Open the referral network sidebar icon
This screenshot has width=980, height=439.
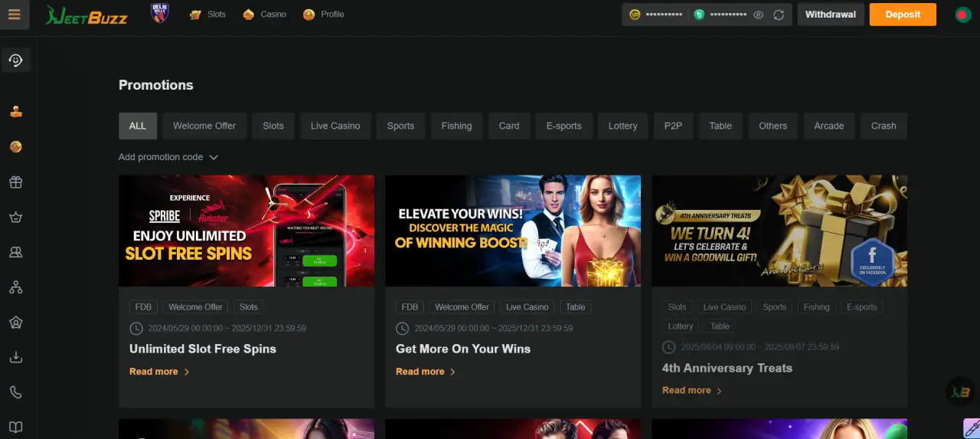(15, 287)
